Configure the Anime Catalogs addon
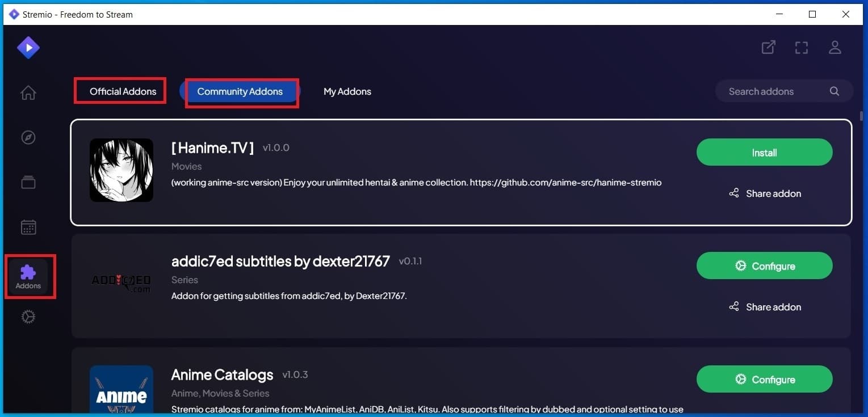868x417 pixels. tap(764, 380)
